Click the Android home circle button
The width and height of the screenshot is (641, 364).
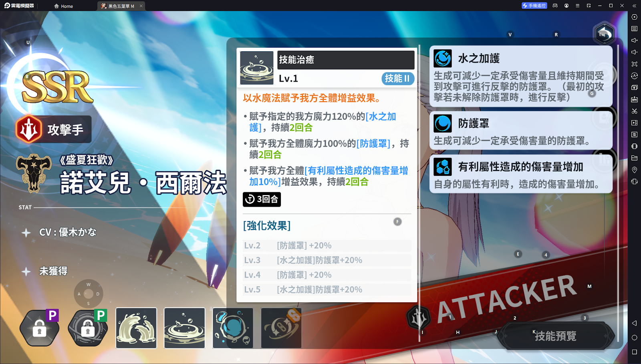[x=634, y=338]
